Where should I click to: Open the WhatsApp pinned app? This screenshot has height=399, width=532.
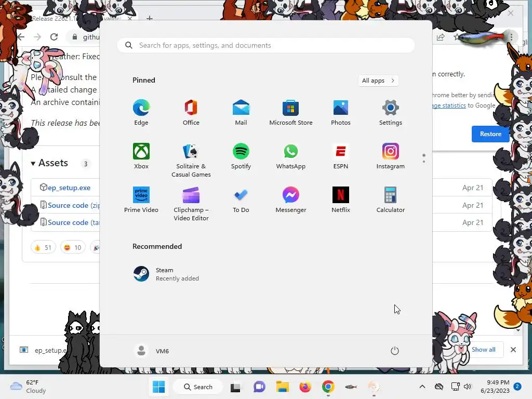(291, 156)
